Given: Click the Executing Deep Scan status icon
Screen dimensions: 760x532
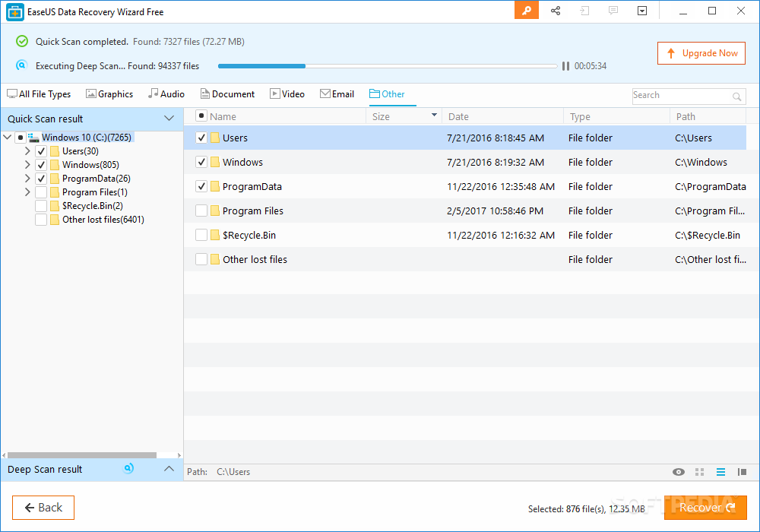Looking at the screenshot, I should pos(21,65).
